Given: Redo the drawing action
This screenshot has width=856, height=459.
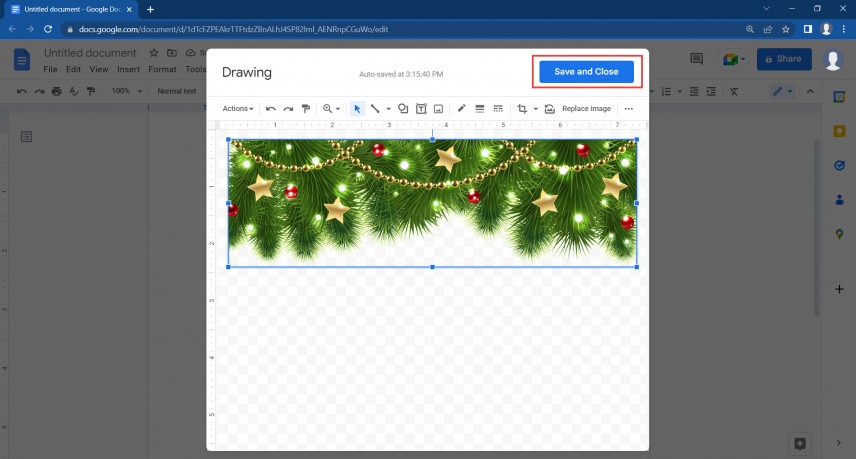Looking at the screenshot, I should coord(288,108).
